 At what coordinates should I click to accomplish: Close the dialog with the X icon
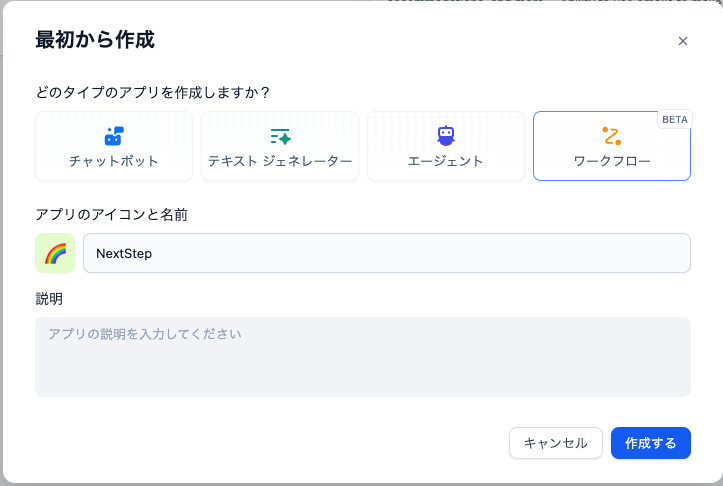point(683,41)
